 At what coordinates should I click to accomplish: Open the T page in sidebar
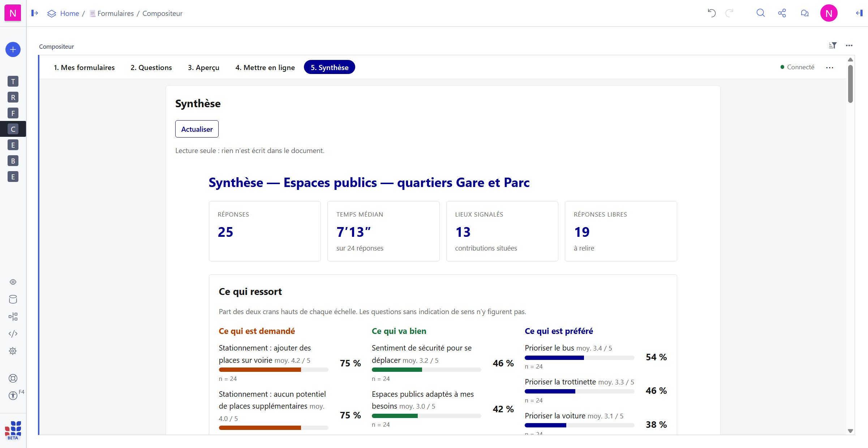13,82
